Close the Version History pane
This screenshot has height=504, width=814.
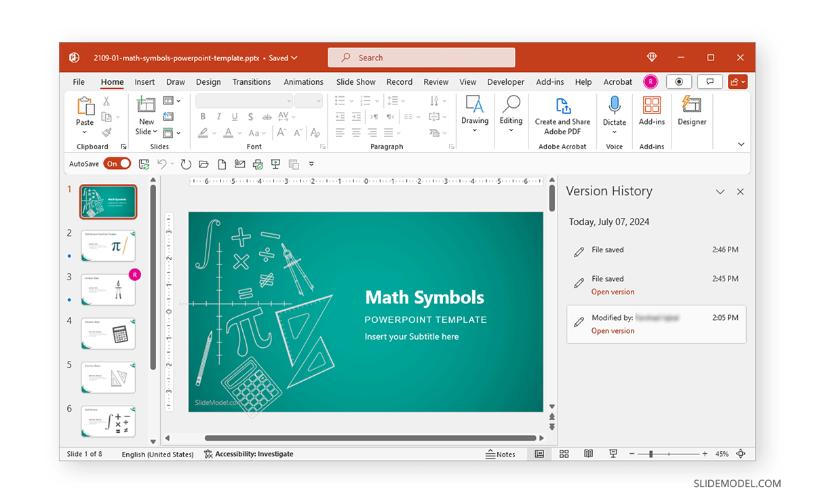[x=740, y=192]
